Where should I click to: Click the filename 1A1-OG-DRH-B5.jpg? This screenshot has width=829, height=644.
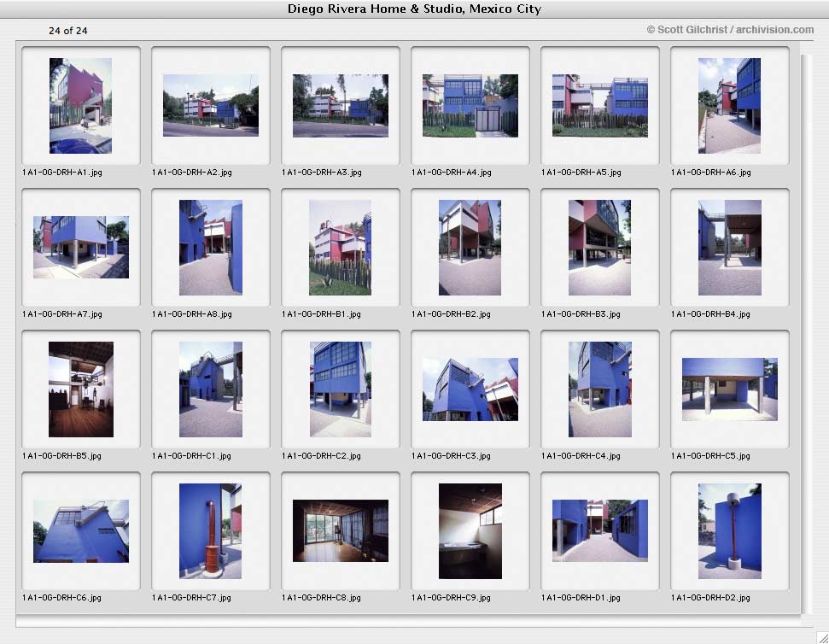click(x=61, y=456)
